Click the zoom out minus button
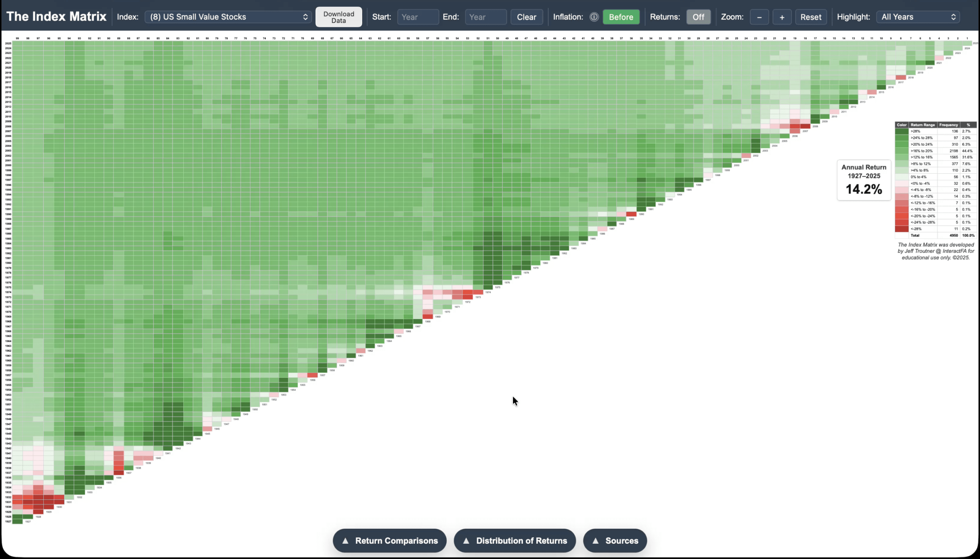Image resolution: width=980 pixels, height=559 pixels. tap(759, 17)
